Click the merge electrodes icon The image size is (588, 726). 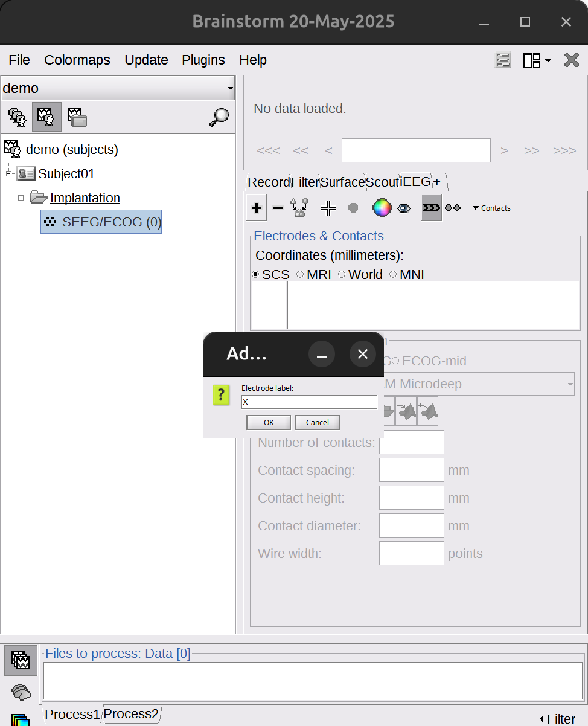(299, 208)
